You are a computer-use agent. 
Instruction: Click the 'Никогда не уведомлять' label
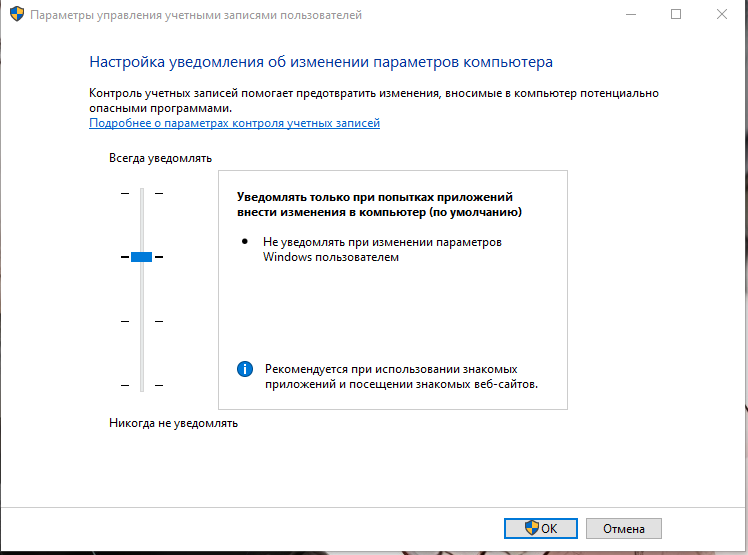(x=173, y=423)
